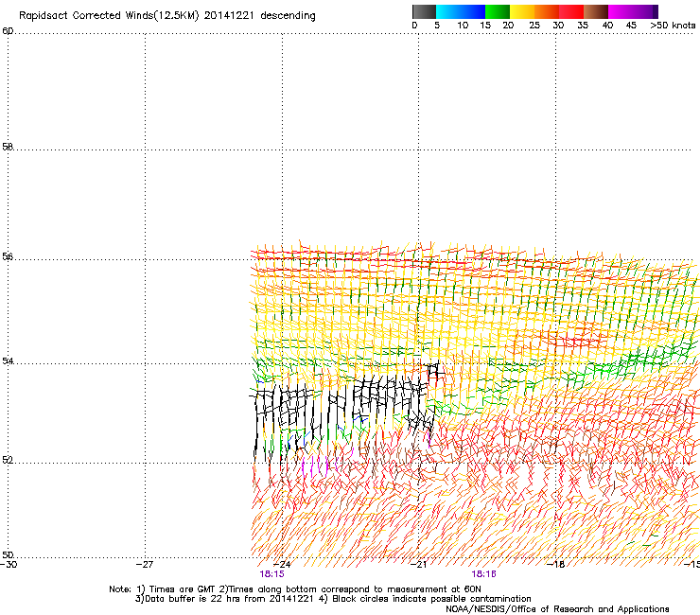
Task: Click the NOAA/NESDIS credit text
Action: (557, 609)
